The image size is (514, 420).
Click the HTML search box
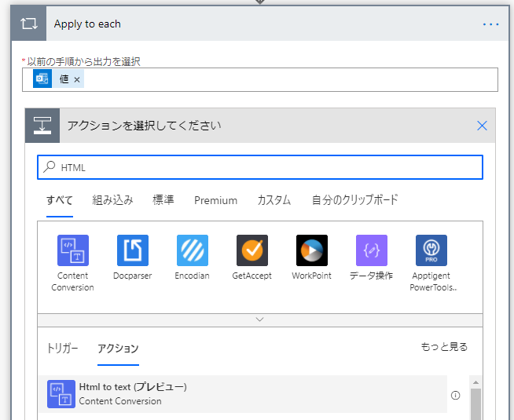pos(260,167)
